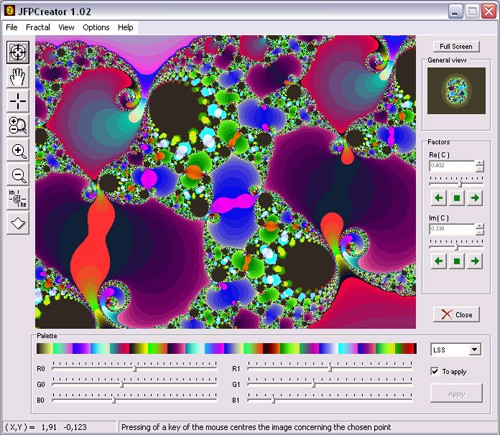Open the Options menu

point(96,27)
